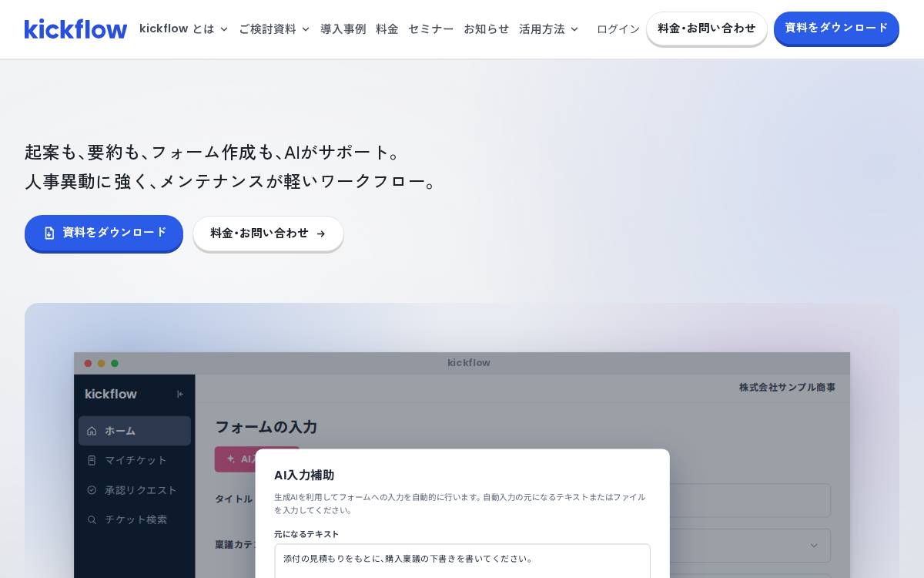Click the マイチケット document icon
This screenshot has width=924, height=578.
click(x=92, y=460)
